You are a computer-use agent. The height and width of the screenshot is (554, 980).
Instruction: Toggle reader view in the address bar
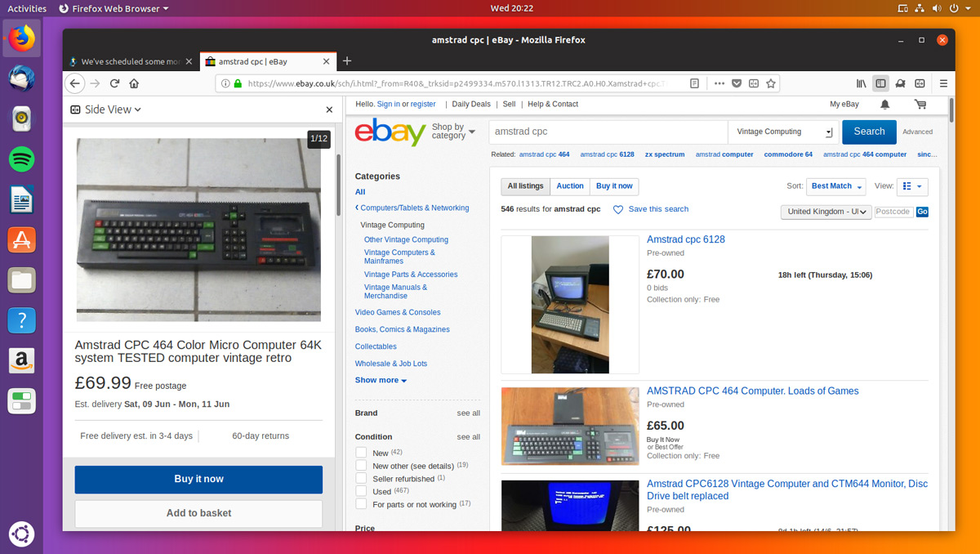(694, 83)
